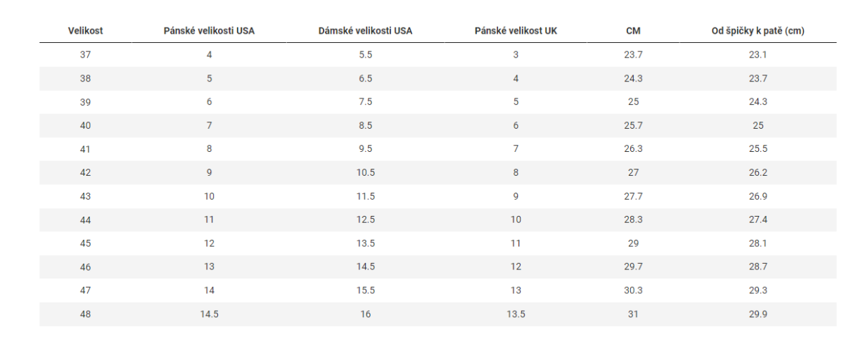Click the Pánské velikosti USA header
This screenshot has width=868, height=346.
click(209, 31)
